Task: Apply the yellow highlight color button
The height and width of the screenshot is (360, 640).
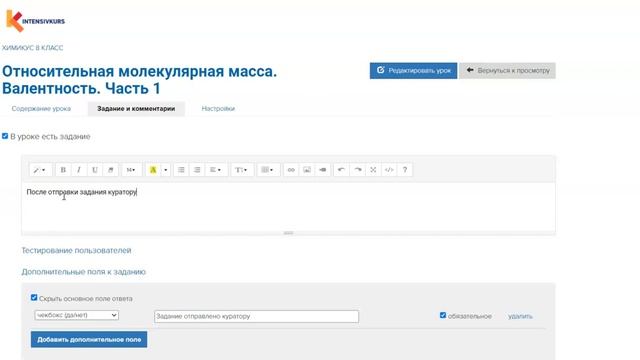Action: click(153, 170)
